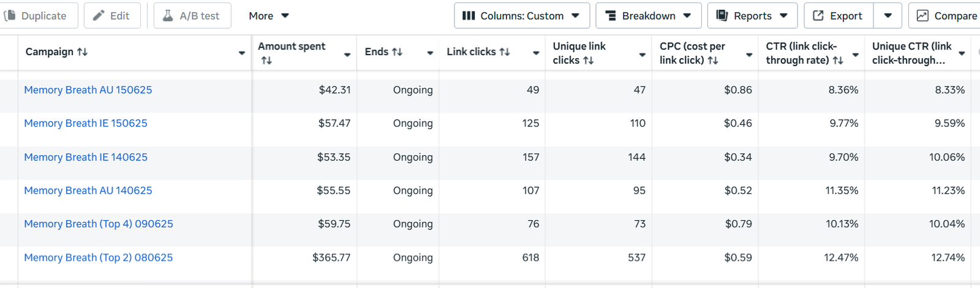Sort by Unique link clicks arrows
The height and width of the screenshot is (288, 980).
[x=588, y=61]
